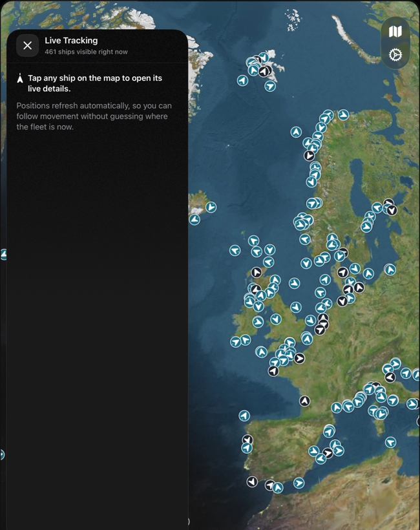The width and height of the screenshot is (420, 530).
Task: Select the ship far west of Scotland
Action: tap(235, 251)
